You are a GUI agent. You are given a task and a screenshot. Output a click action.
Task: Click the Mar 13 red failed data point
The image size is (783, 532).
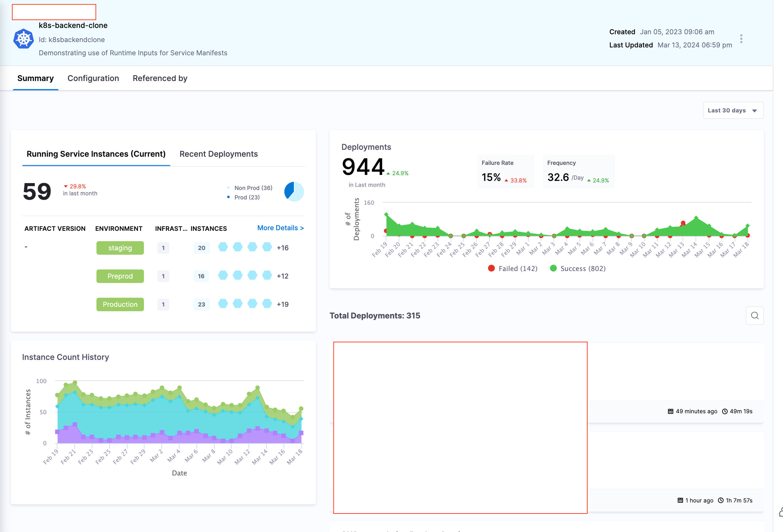(x=683, y=223)
